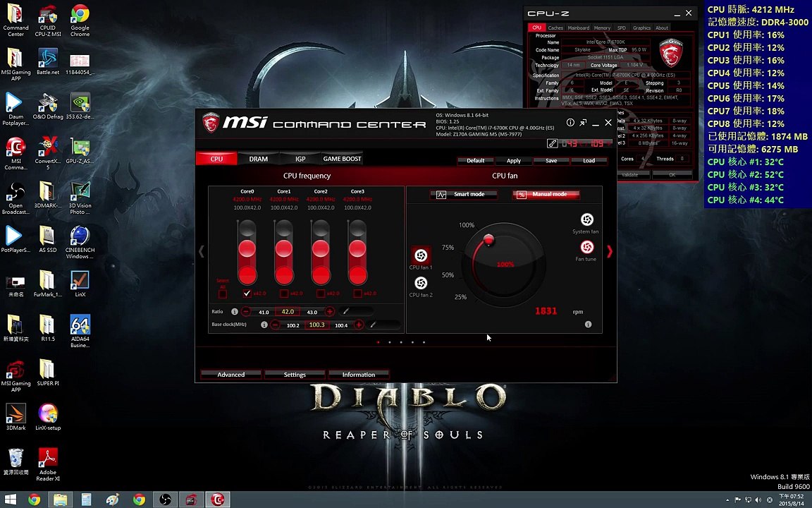This screenshot has width=812, height=508.
Task: Select Base clock value 100.2
Action: pos(293,325)
